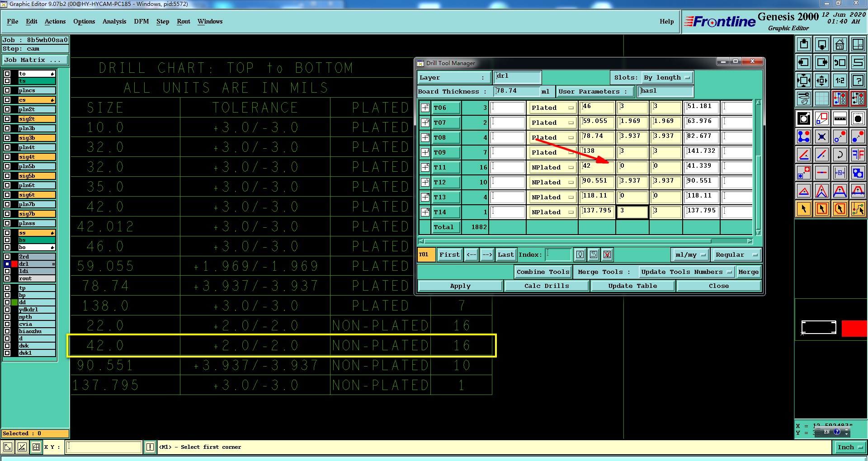Open the Inch units dropdown
The height and width of the screenshot is (461, 868).
pos(850,447)
